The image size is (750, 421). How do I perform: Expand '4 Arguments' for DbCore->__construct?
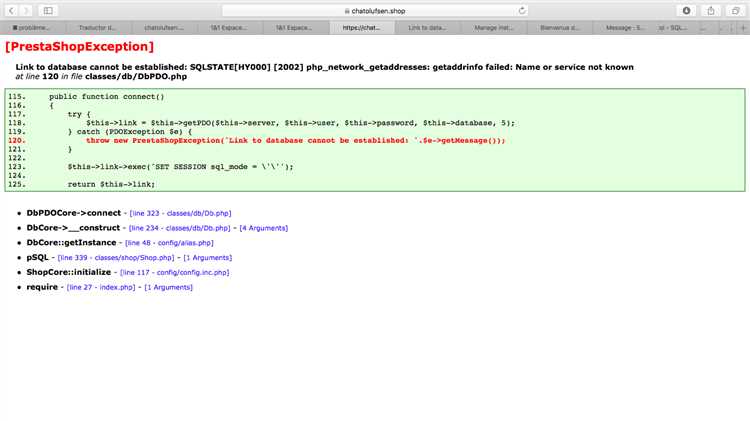tap(264, 228)
